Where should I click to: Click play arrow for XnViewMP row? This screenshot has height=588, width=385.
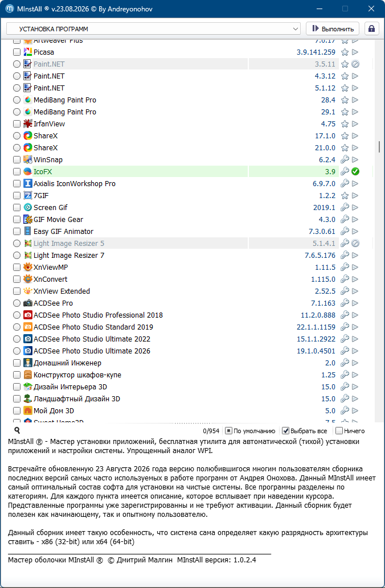tap(355, 268)
